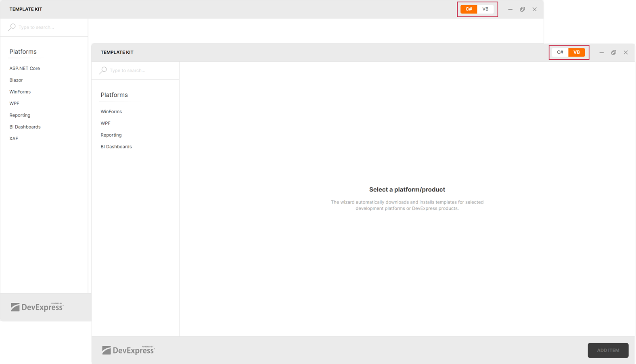Viewport: 636px width, 364px height.
Task: Click search magnifier icon in front window
Action: (103, 70)
